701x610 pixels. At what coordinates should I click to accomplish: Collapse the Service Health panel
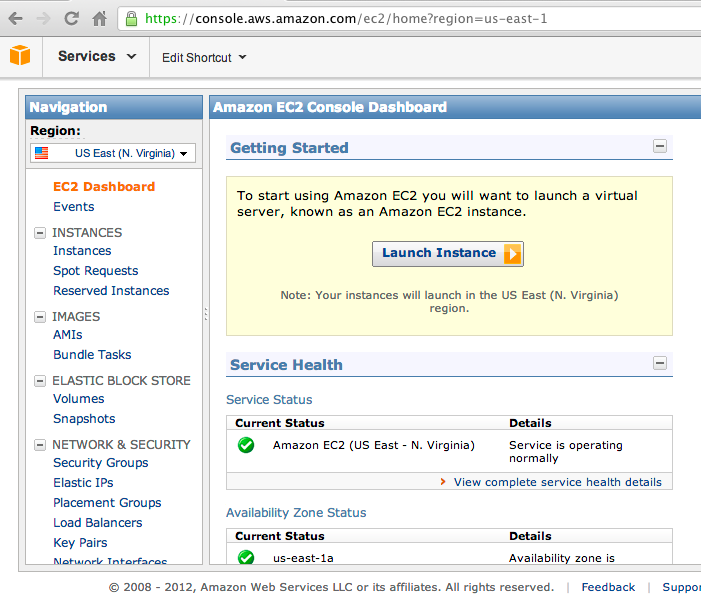[x=660, y=363]
